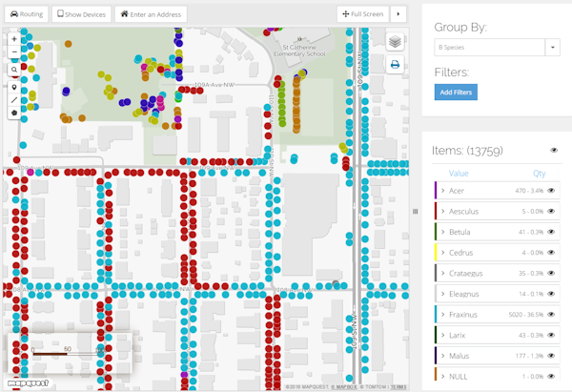Open the Routing tab
572x392 pixels.
[26, 14]
